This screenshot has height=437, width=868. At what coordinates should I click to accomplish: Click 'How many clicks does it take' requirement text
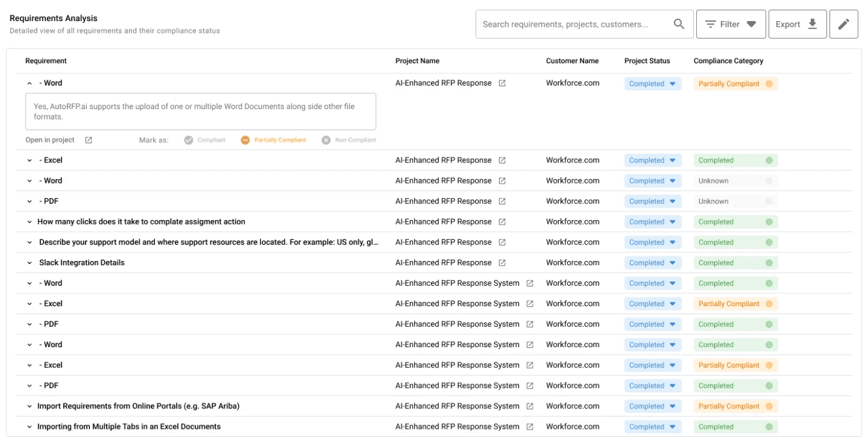[x=141, y=222]
